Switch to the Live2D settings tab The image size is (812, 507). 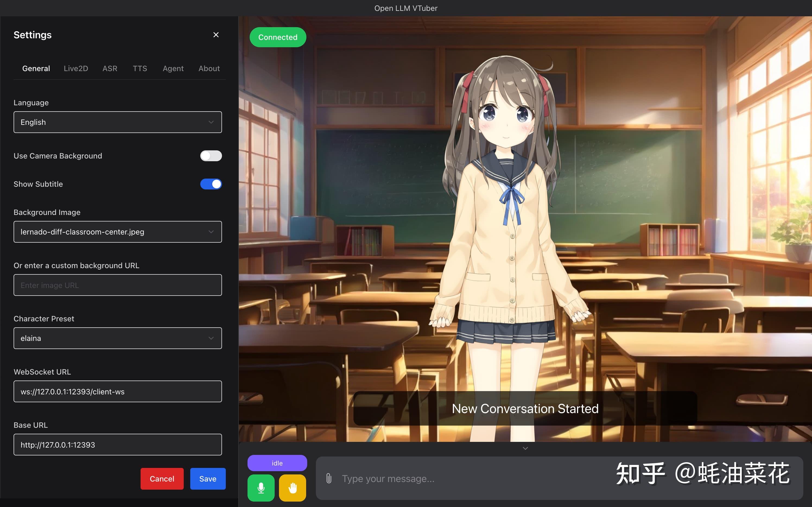pyautogui.click(x=76, y=68)
